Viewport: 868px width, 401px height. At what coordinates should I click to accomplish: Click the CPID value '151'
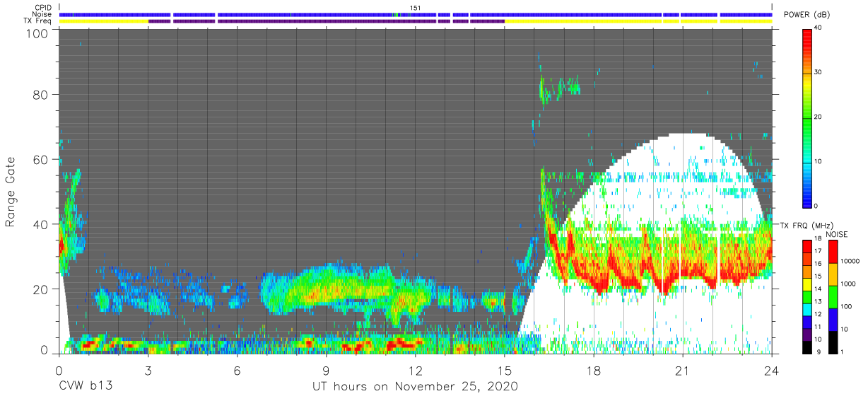pyautogui.click(x=416, y=8)
